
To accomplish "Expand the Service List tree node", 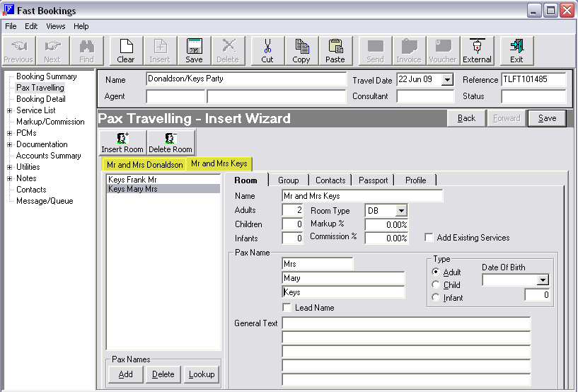I will (x=9, y=110).
